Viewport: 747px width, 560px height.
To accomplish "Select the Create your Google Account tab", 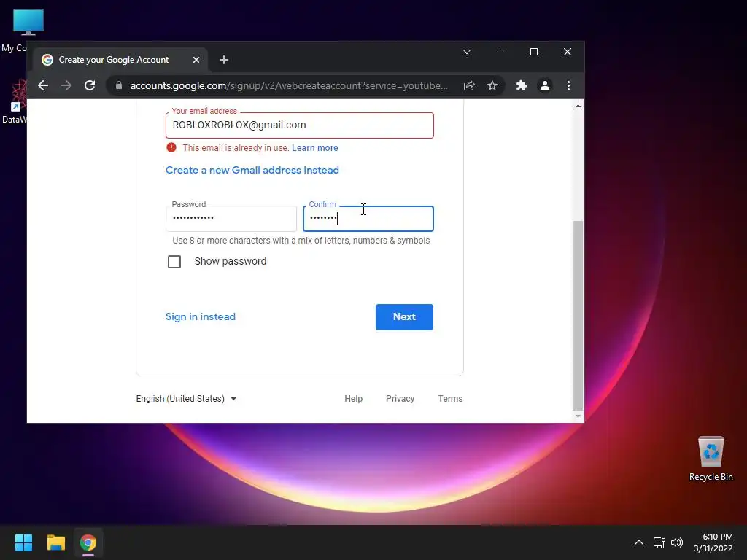I will pos(120,60).
